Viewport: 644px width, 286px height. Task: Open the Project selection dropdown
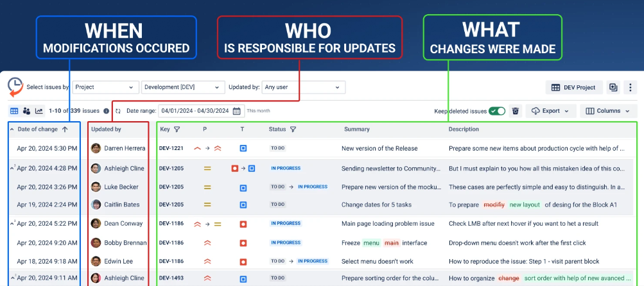click(x=105, y=87)
